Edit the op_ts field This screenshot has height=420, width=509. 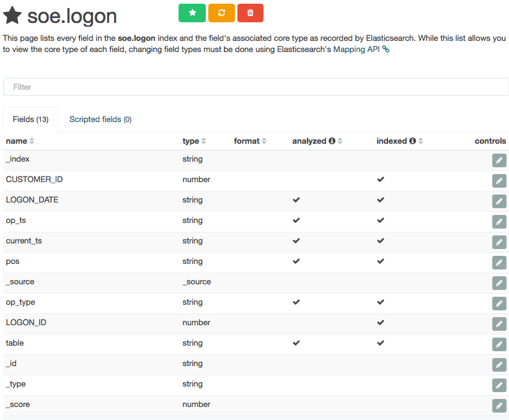coord(498,222)
